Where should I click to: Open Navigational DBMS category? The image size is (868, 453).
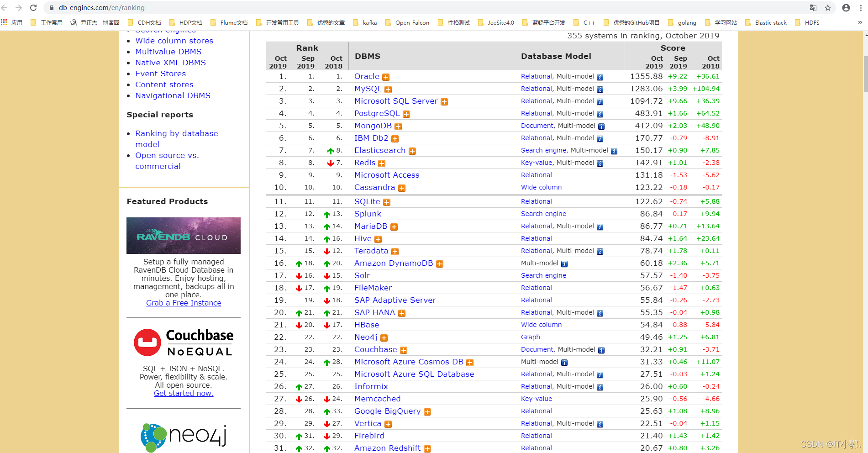pos(173,95)
